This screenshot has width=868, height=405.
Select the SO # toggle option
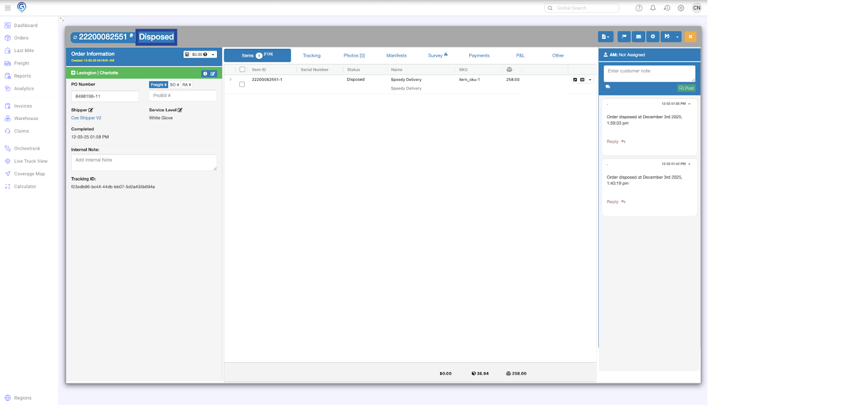174,85
